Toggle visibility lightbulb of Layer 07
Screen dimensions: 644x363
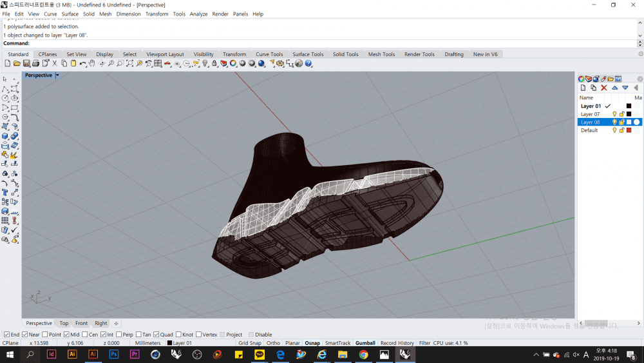615,114
